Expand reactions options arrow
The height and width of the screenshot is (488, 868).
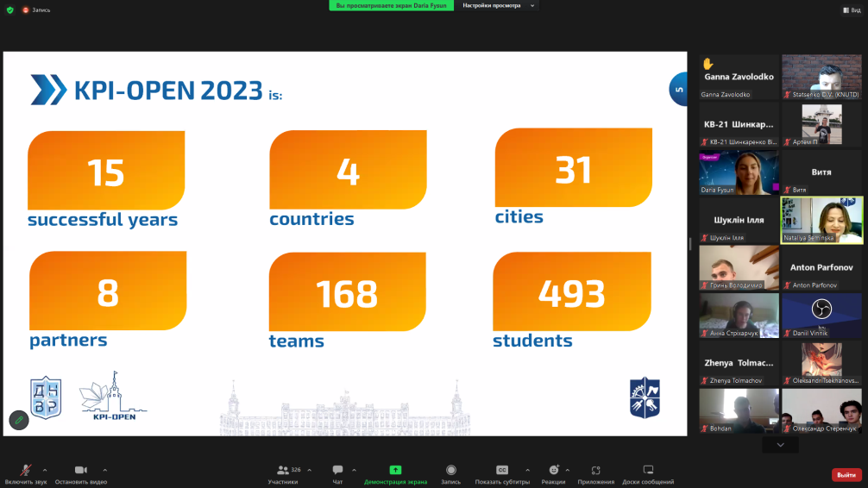pos(568,470)
